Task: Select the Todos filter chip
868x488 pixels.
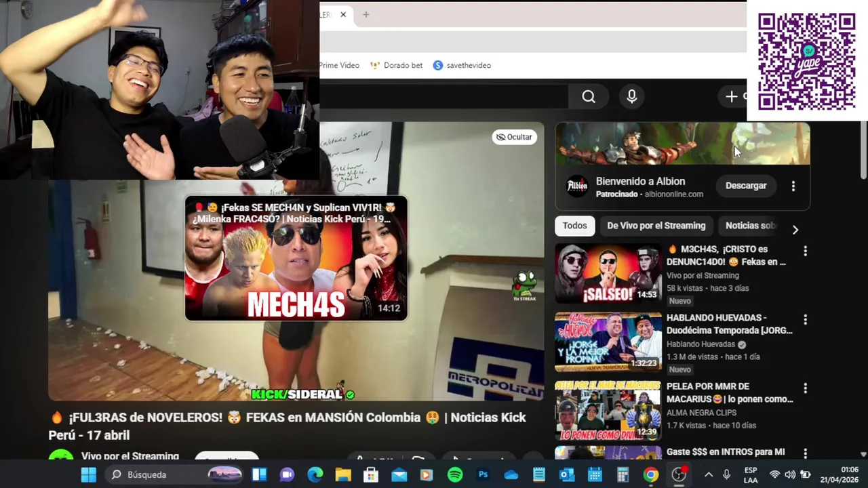Action: (x=574, y=226)
